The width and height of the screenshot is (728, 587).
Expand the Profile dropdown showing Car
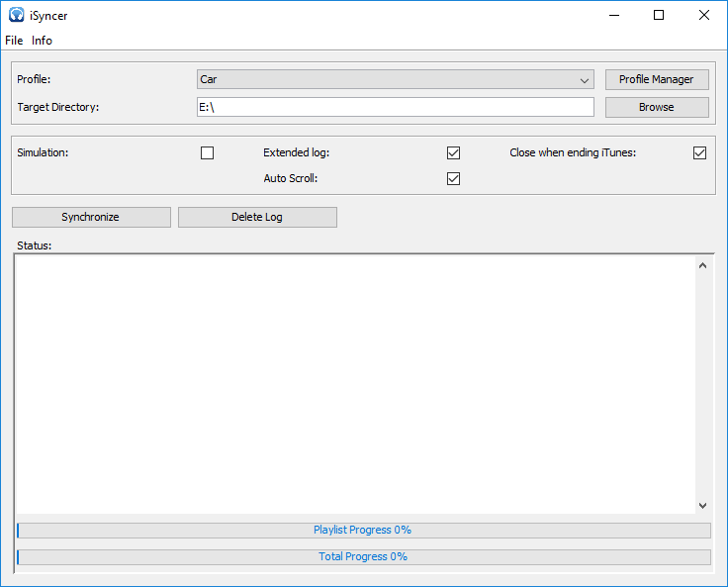coord(396,79)
